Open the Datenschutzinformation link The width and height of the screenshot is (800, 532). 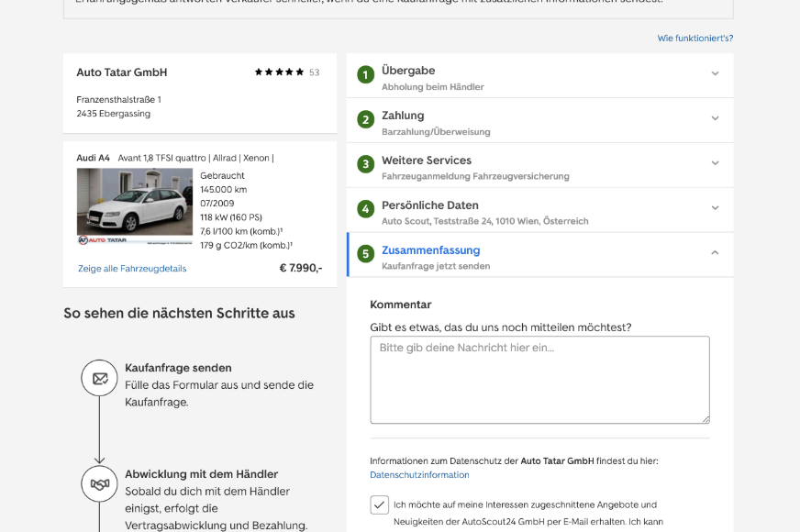(x=419, y=475)
